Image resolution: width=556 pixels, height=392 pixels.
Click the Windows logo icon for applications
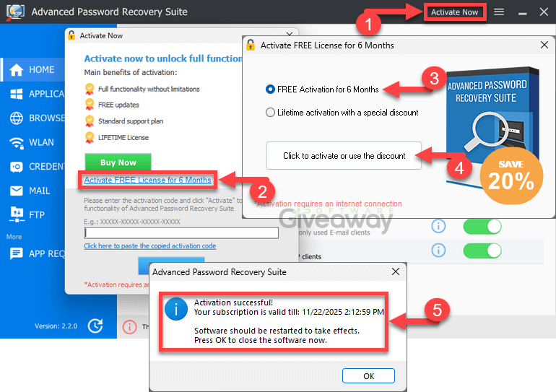(x=17, y=94)
